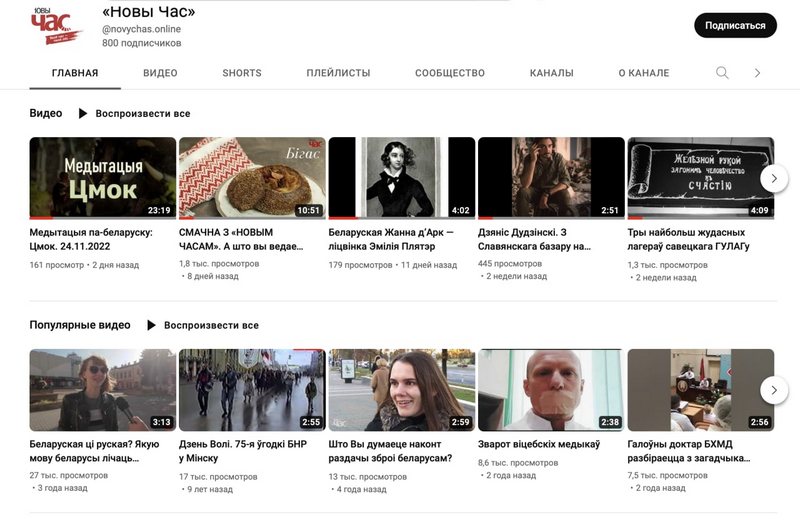Open the О КАНАЛЕ tab
This screenshot has width=800, height=521.
tap(644, 73)
